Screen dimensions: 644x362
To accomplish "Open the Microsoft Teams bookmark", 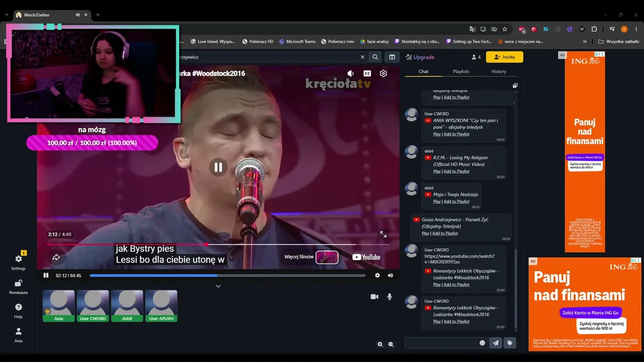I will point(297,42).
